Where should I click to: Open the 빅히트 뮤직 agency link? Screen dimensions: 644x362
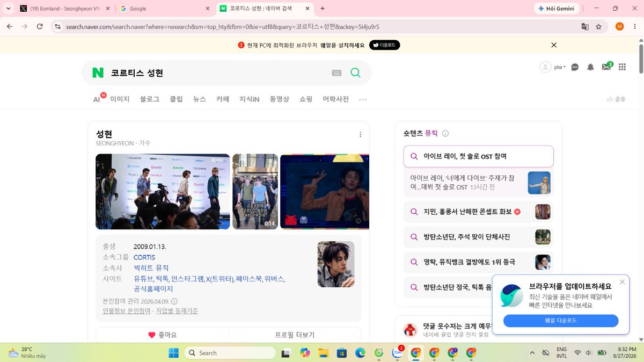(x=151, y=267)
